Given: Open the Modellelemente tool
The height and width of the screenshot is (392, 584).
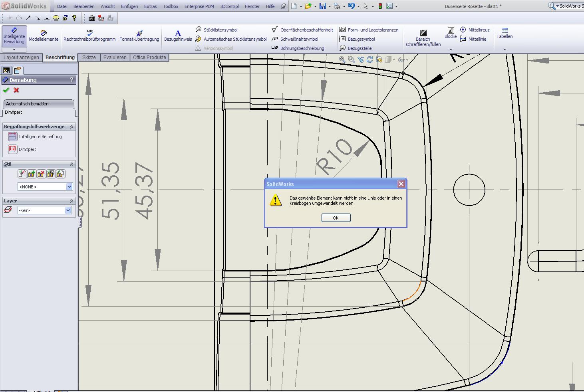Looking at the screenshot, I should coord(44,36).
